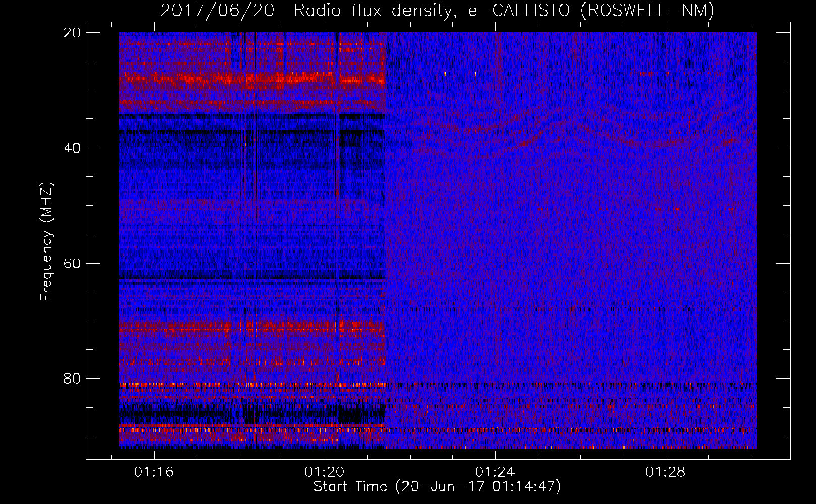The width and height of the screenshot is (816, 504).
Task: Click the frequency tick label '80'
Action: click(72, 379)
